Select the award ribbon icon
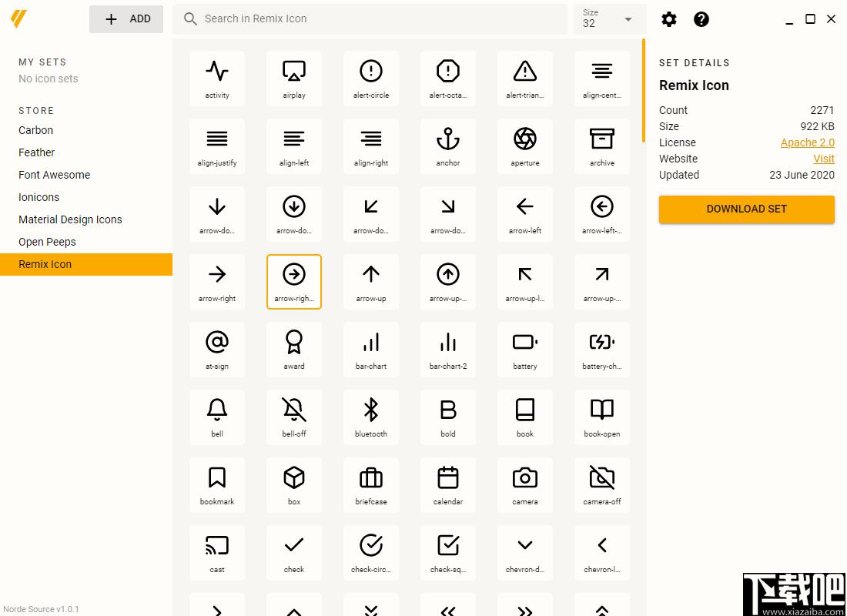 294,350
